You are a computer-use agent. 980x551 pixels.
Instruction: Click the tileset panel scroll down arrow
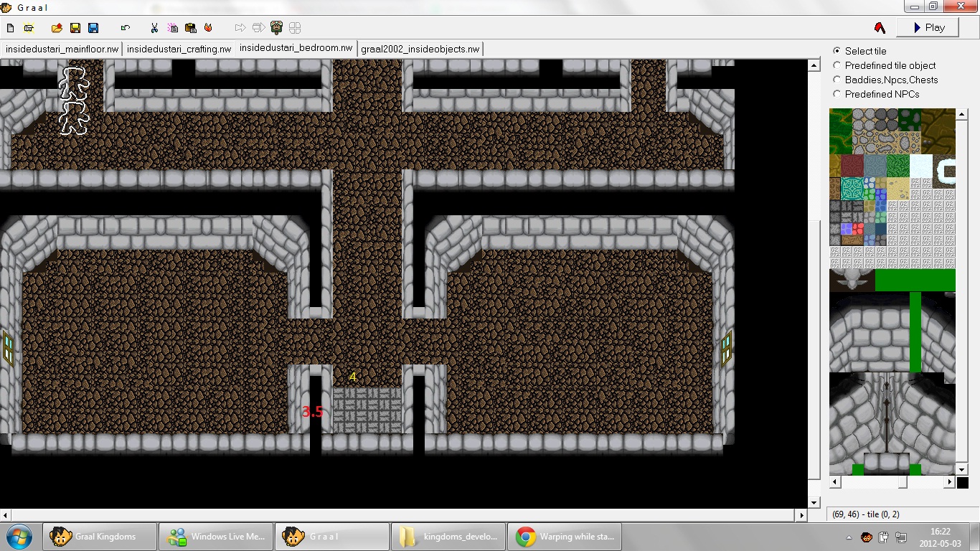click(961, 469)
